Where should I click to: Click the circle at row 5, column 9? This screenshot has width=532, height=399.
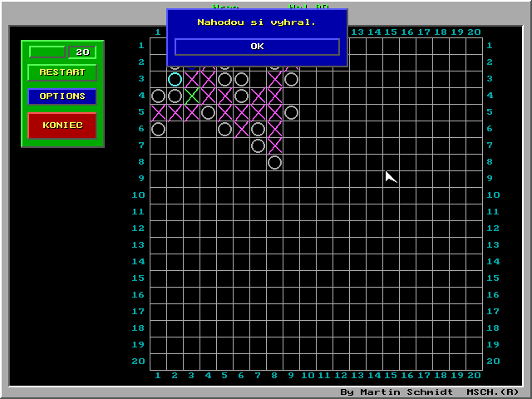coord(291,112)
